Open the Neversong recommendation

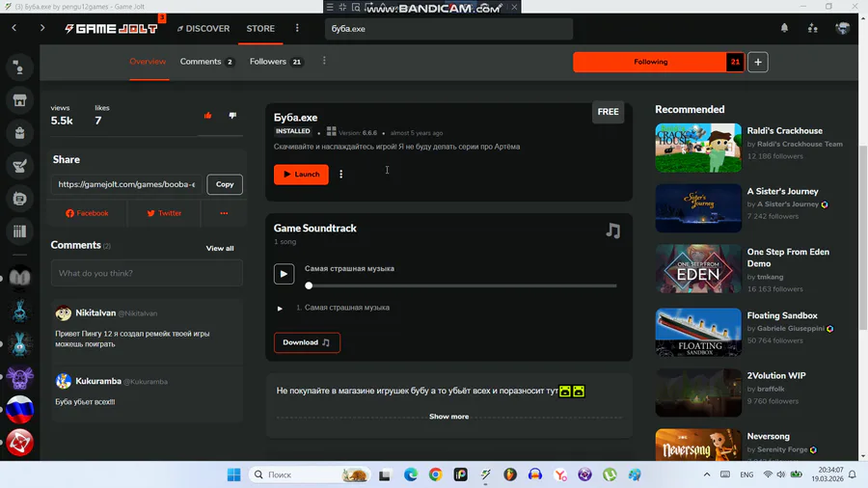point(698,445)
